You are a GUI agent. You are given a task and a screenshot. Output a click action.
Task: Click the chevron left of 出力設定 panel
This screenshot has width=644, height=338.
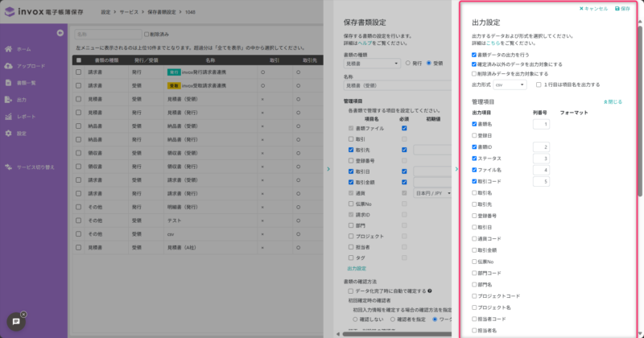(x=456, y=169)
